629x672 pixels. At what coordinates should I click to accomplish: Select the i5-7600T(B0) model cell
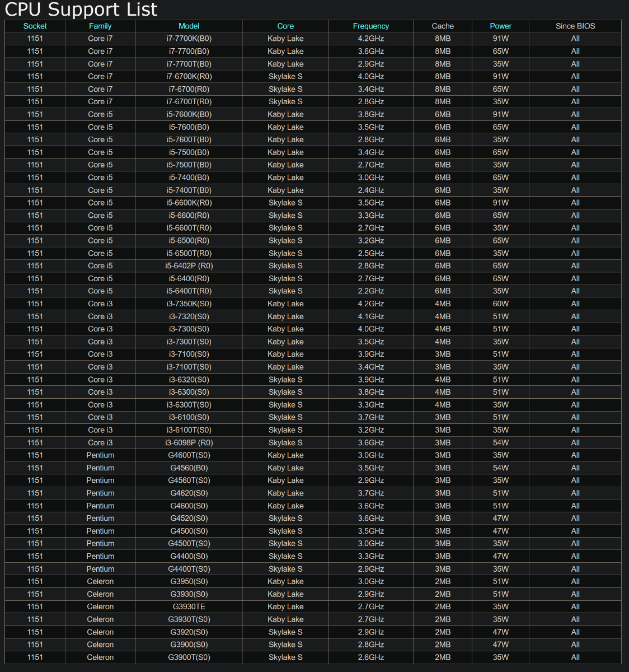click(x=189, y=139)
